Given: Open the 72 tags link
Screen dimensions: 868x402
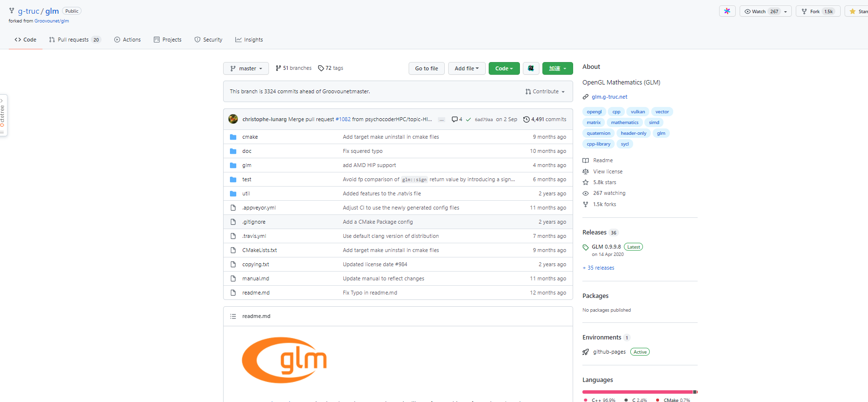Looking at the screenshot, I should (x=331, y=68).
